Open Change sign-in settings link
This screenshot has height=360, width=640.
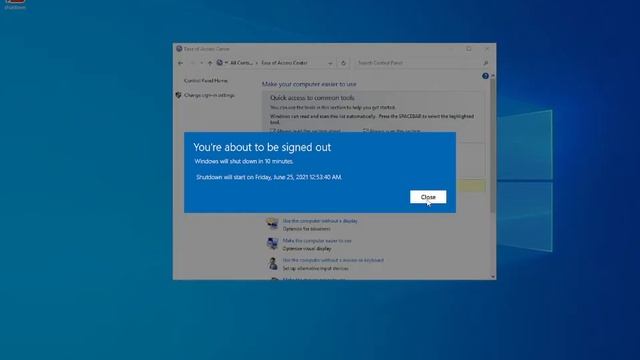(x=209, y=95)
